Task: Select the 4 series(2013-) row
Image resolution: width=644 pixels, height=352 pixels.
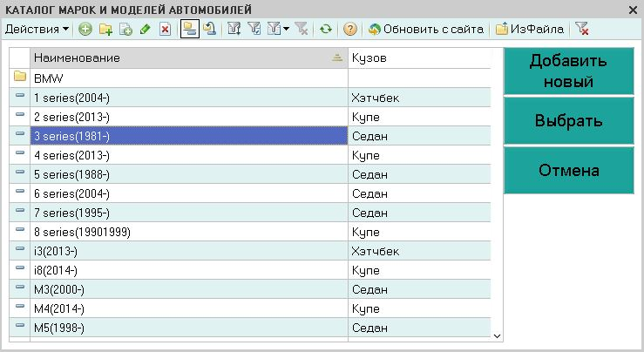Action: 250,155
